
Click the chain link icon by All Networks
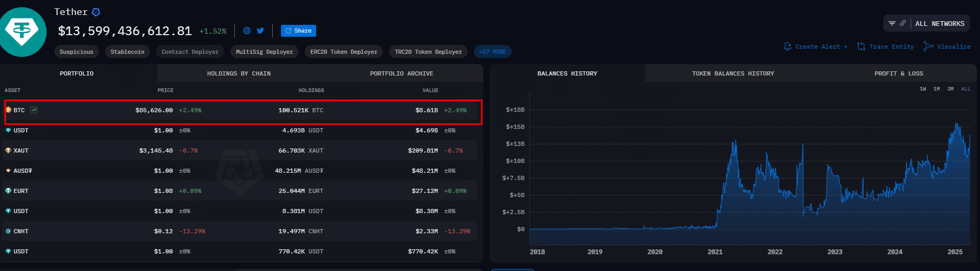click(903, 23)
